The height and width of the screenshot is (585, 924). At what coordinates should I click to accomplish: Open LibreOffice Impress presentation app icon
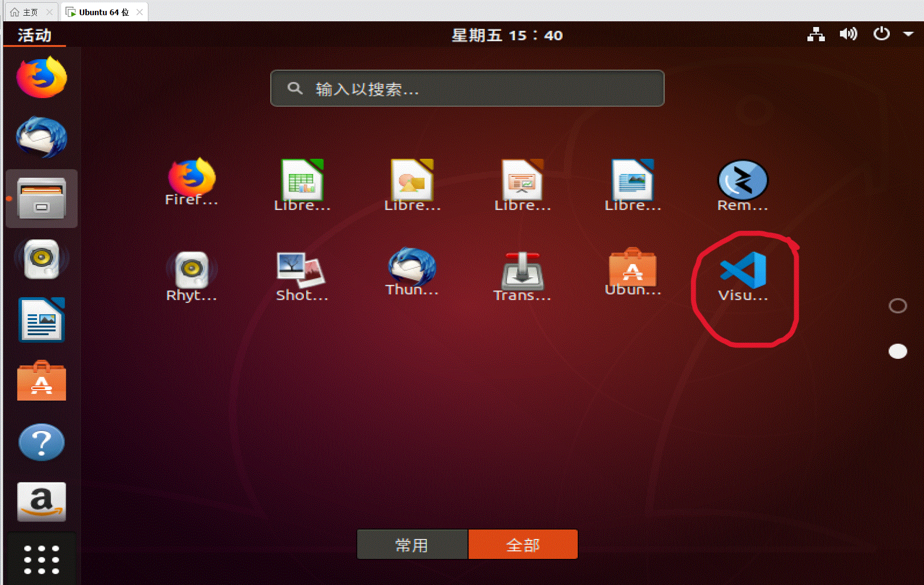(522, 185)
